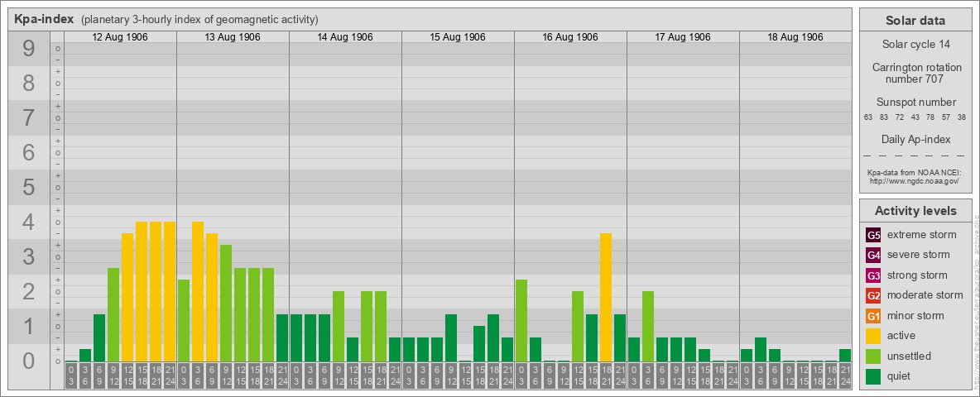Click the Kp scale number 5
The width and height of the screenshot is (980, 397).
click(x=29, y=187)
